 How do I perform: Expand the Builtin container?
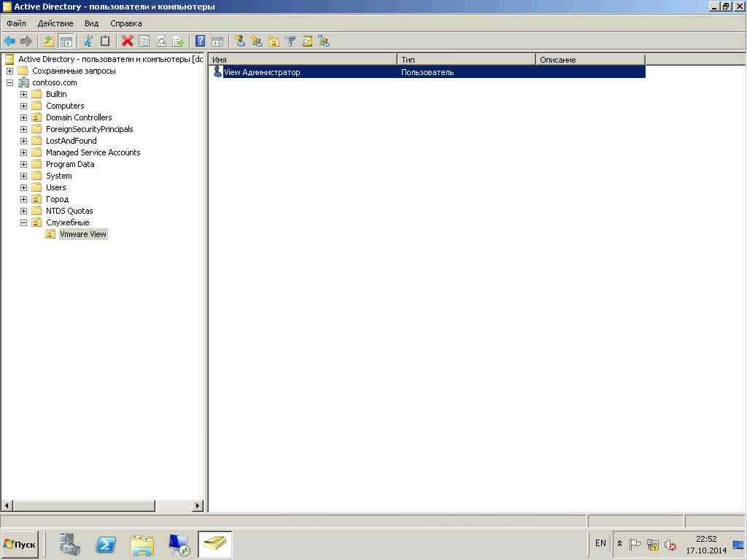tap(23, 94)
